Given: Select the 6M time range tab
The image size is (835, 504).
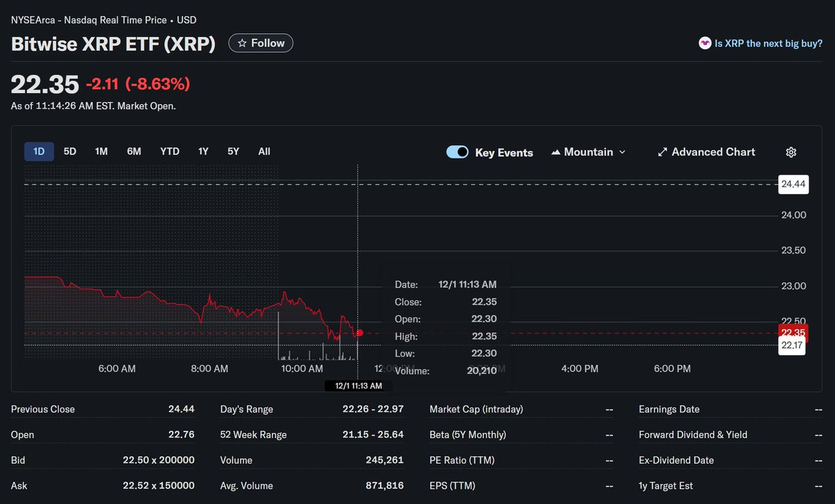Looking at the screenshot, I should [x=134, y=152].
